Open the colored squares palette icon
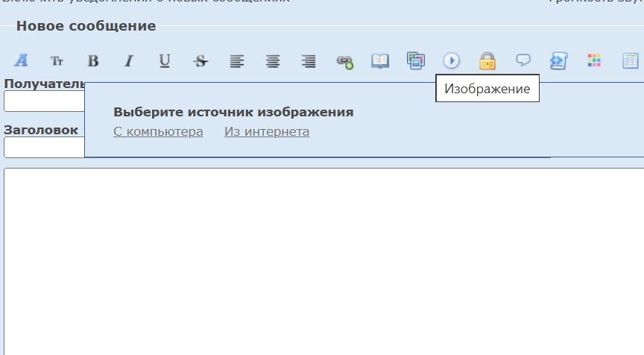This screenshot has height=355, width=644. 594,60
